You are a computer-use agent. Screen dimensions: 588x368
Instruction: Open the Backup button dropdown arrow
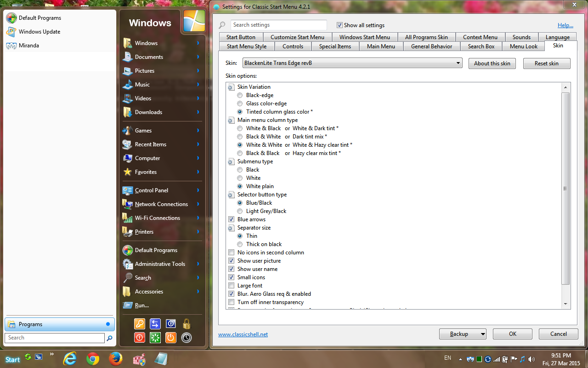pos(482,334)
